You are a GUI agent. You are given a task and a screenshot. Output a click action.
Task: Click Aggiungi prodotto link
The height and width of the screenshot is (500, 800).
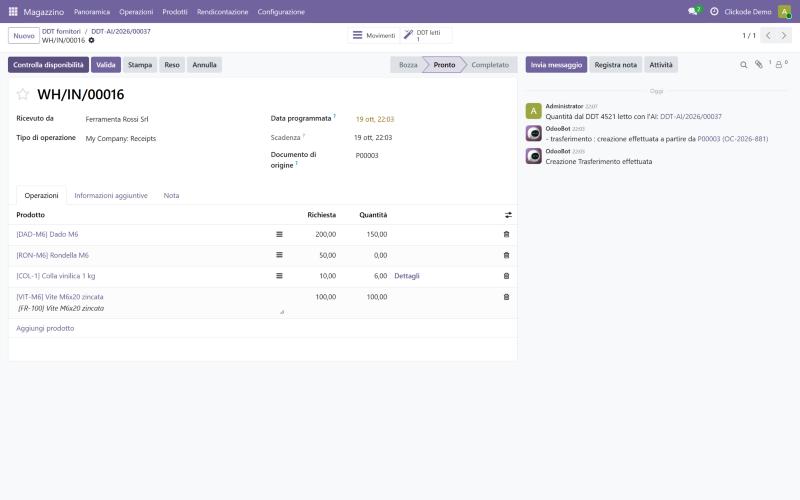click(45, 328)
